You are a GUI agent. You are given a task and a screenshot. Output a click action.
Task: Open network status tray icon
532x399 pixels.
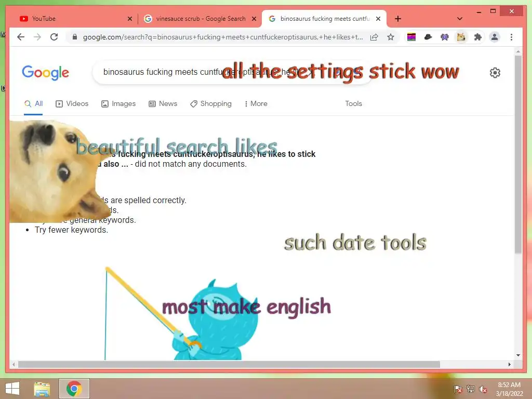[x=471, y=389]
